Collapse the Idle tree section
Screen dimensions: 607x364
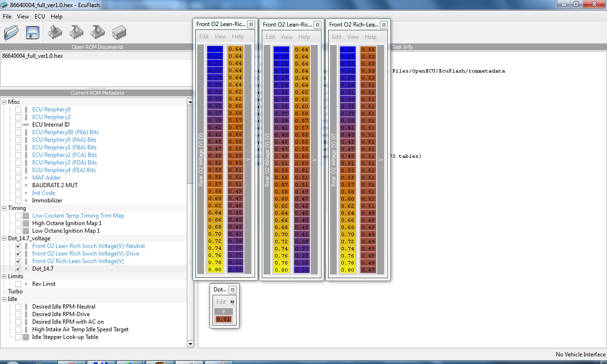pyautogui.click(x=4, y=299)
